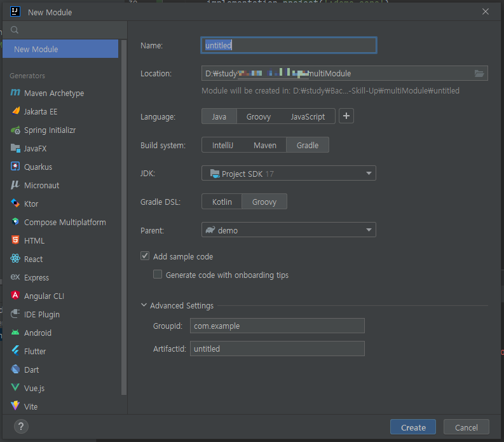The height and width of the screenshot is (442, 504).
Task: Click the Android robot icon
Action: (15, 333)
